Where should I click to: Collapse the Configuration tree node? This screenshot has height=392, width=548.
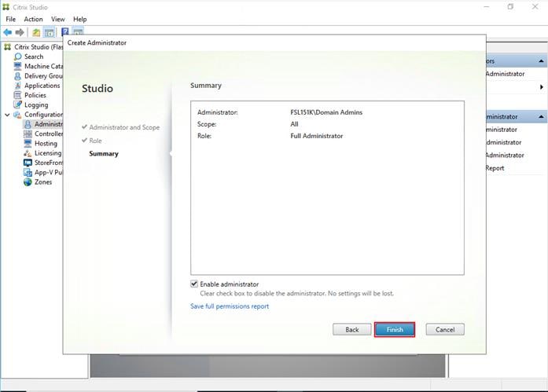pos(7,115)
